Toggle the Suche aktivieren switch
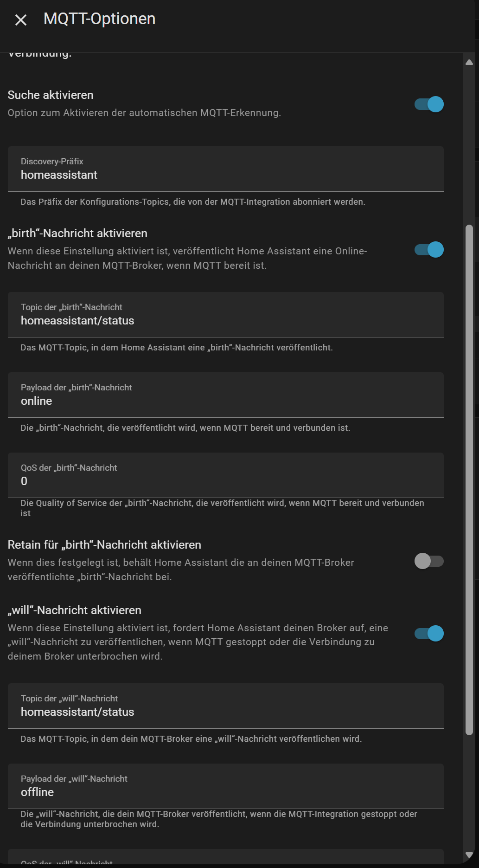The width and height of the screenshot is (479, 868). [429, 104]
